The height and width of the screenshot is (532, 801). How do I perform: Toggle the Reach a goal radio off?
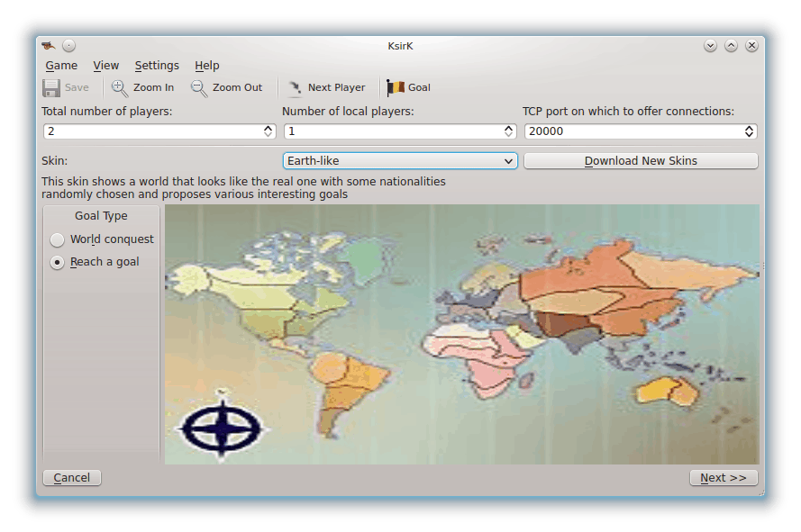[57, 261]
